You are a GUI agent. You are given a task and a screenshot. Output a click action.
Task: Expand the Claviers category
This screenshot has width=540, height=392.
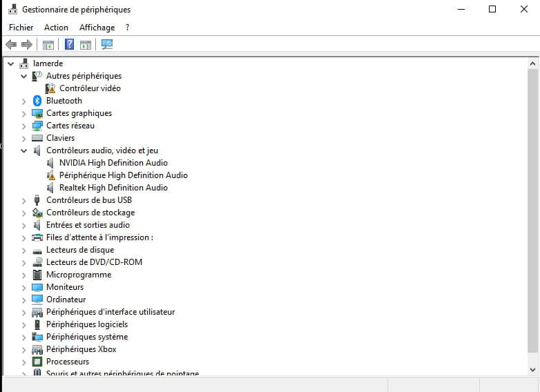23,139
